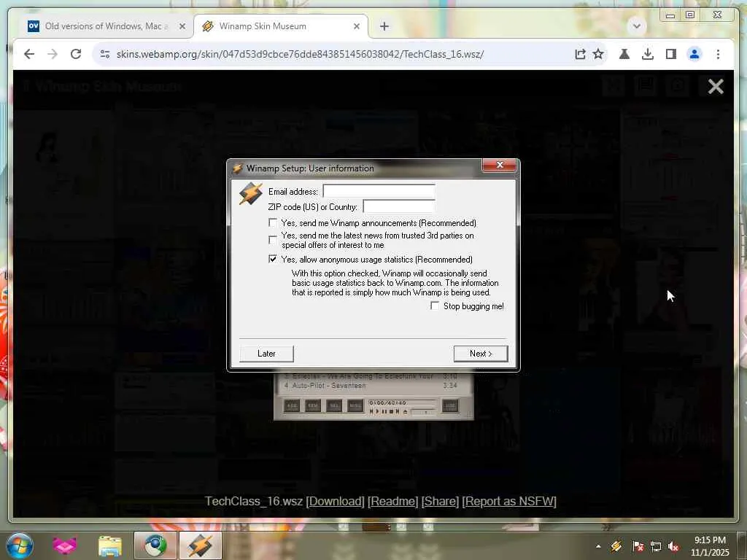747x560 pixels.
Task: Click the Winamp lightning logo in dialog
Action: (x=251, y=194)
